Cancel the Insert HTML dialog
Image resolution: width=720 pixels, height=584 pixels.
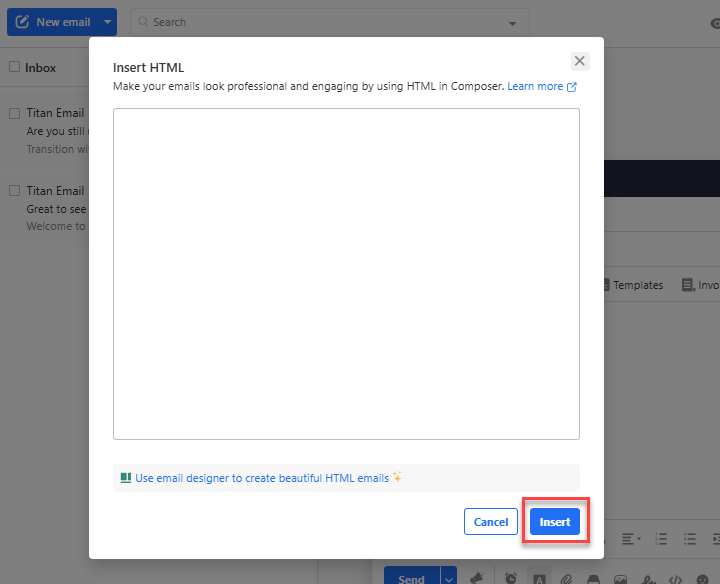tap(491, 522)
